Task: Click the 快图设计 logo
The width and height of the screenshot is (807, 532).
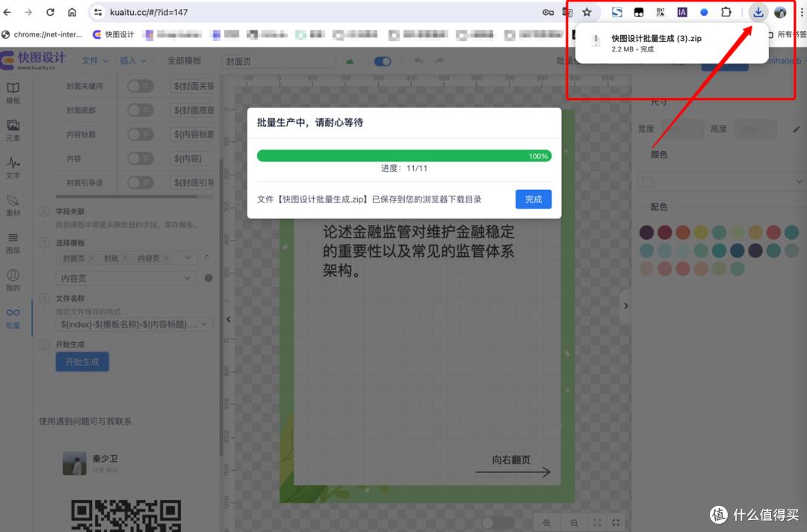Action: 34,60
